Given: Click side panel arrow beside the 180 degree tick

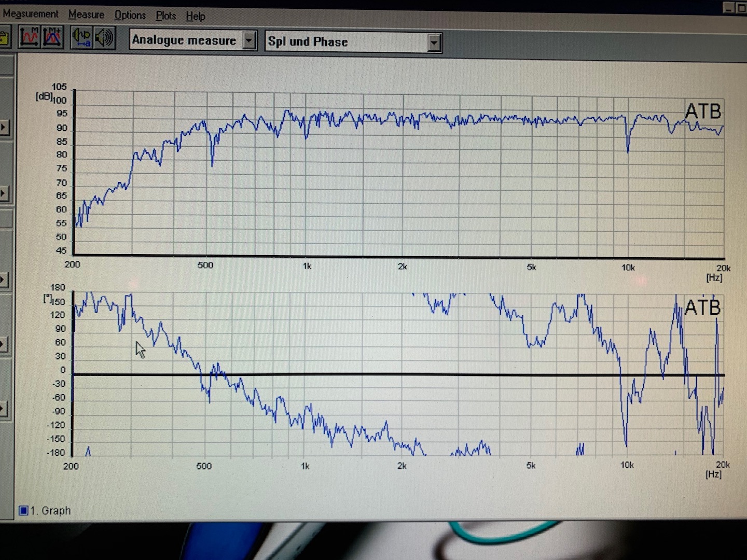Looking at the screenshot, I should pyautogui.click(x=4, y=281).
